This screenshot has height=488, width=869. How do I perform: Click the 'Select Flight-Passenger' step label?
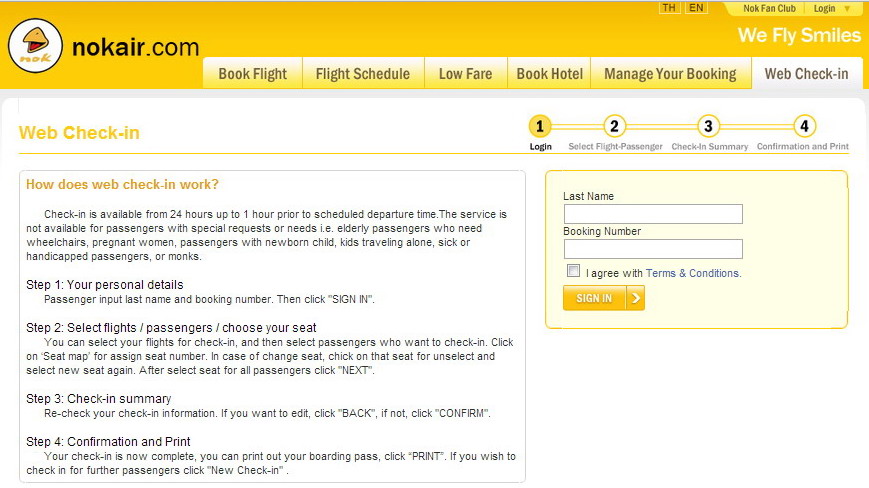(615, 147)
